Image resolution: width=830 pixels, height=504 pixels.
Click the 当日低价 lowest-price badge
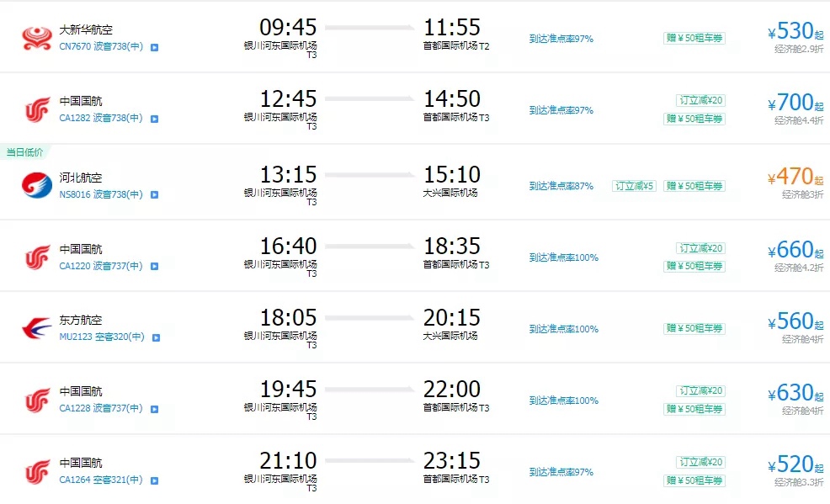24,152
